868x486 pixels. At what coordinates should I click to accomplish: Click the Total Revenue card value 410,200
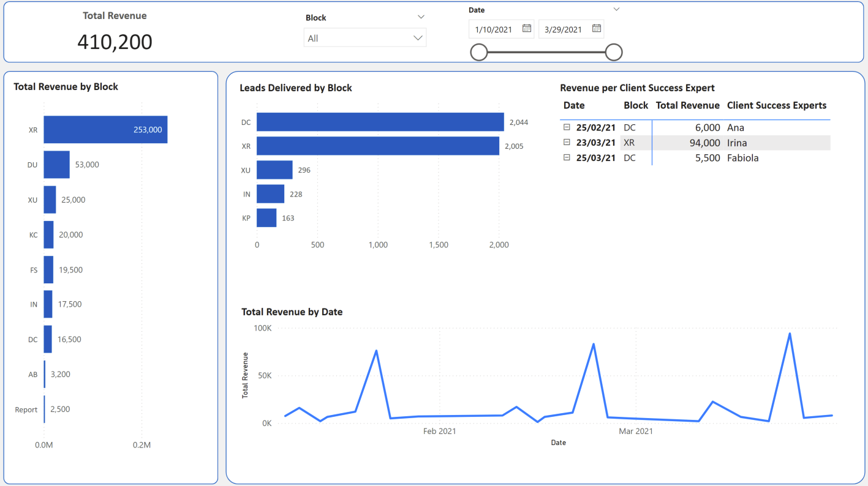[x=115, y=42]
